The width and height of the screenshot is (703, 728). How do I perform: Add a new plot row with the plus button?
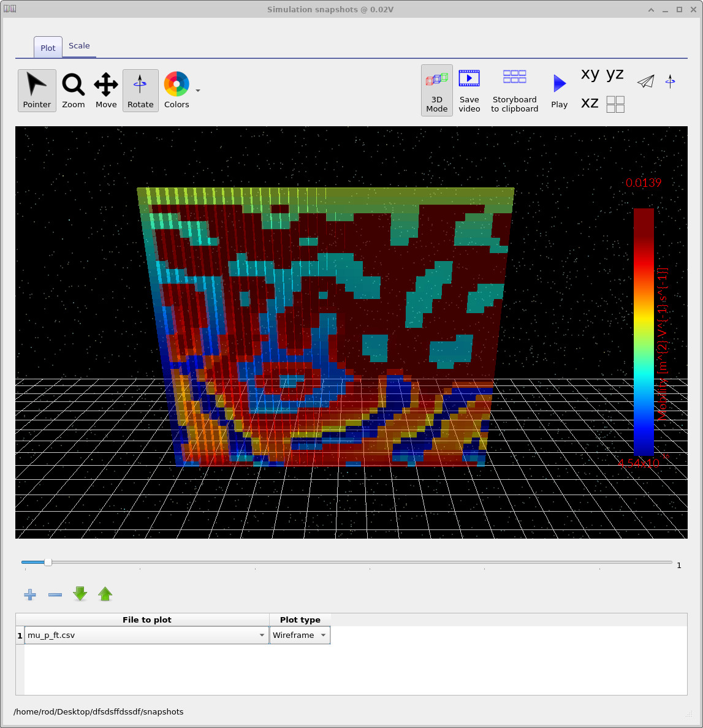[29, 594]
